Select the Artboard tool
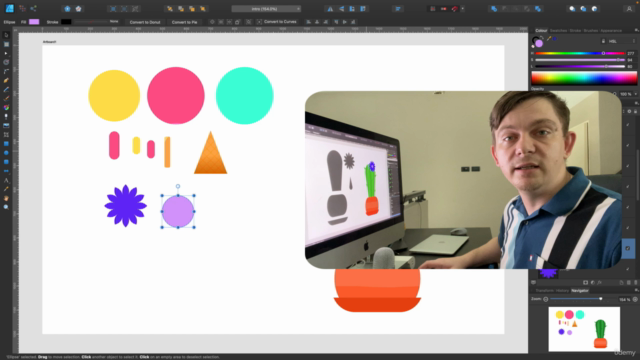This screenshot has width=640, height=360. coord(6,44)
